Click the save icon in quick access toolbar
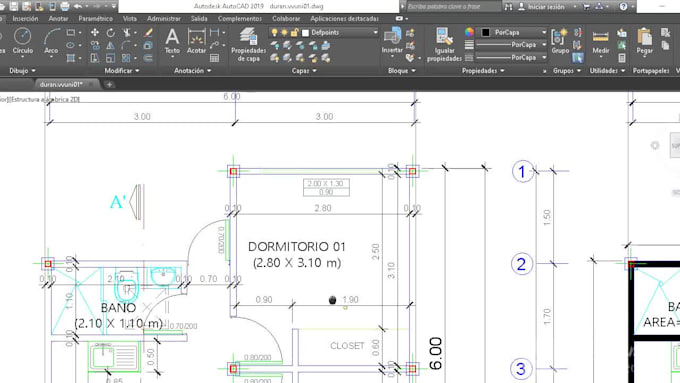This screenshot has width=680, height=383. (14, 7)
